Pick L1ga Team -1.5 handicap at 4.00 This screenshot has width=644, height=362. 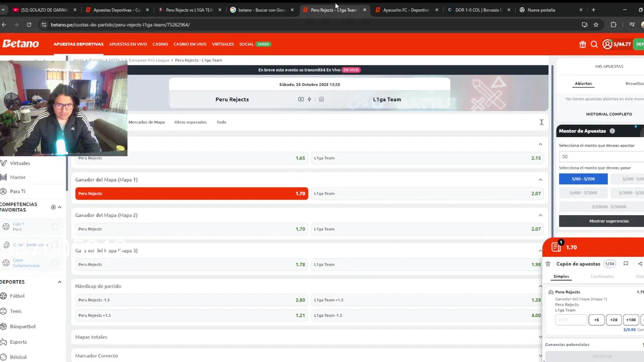pos(428,315)
